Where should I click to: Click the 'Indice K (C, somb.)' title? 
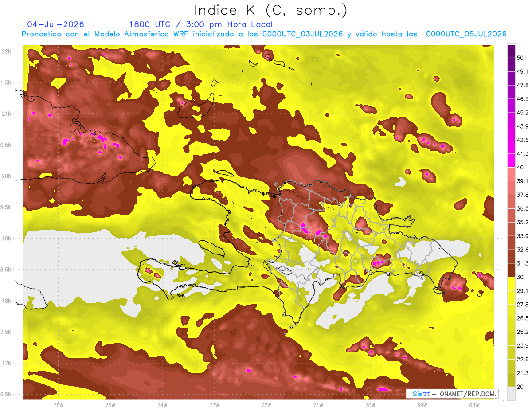tap(270, 10)
